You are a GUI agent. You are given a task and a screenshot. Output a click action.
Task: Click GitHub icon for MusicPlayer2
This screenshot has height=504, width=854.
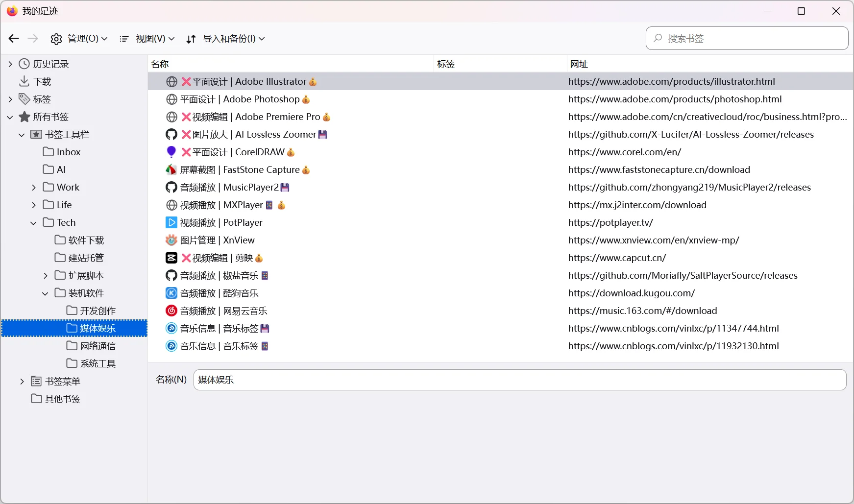click(171, 188)
